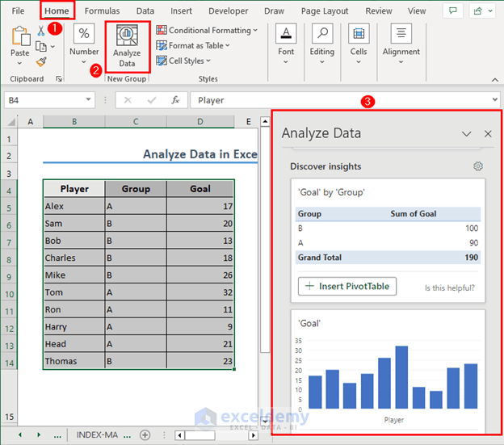Switch to the Formulas tab
This screenshot has width=504, height=445.
pyautogui.click(x=103, y=11)
